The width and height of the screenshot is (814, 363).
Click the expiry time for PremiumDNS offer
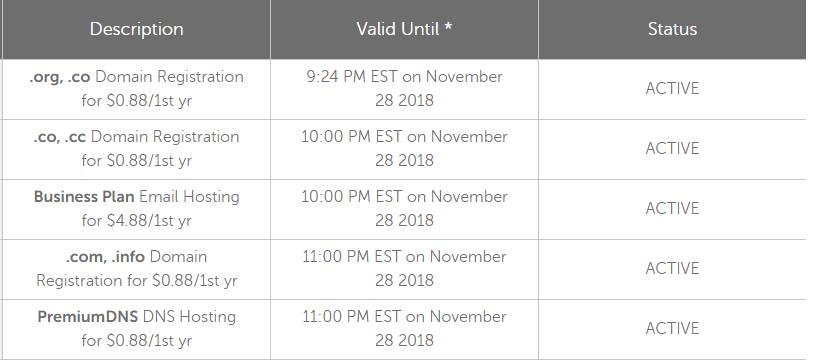(x=404, y=329)
